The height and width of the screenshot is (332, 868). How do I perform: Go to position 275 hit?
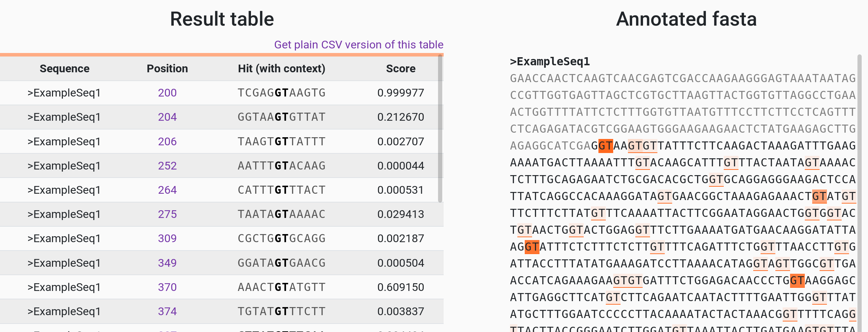click(167, 214)
